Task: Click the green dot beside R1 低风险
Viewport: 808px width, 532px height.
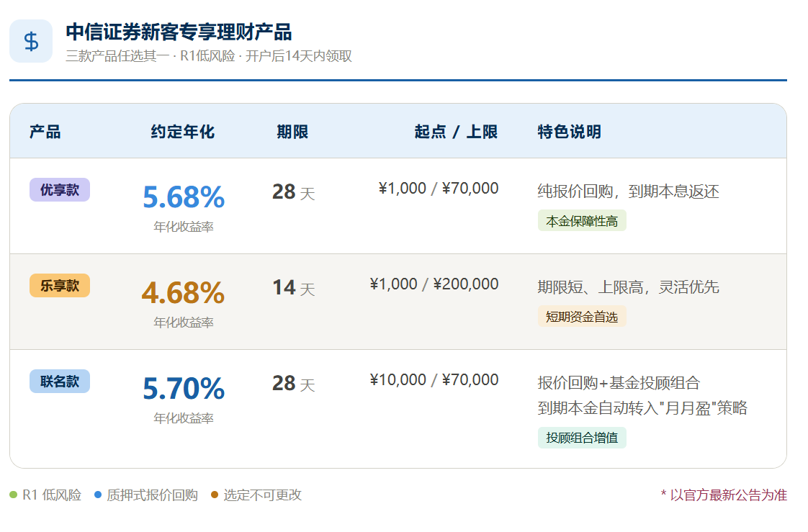Action: (x=14, y=495)
